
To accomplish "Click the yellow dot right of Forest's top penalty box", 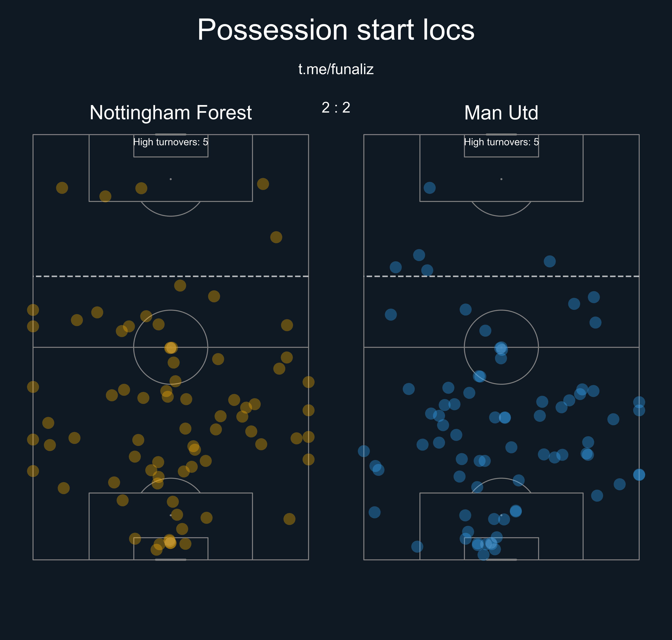I will pyautogui.click(x=263, y=184).
